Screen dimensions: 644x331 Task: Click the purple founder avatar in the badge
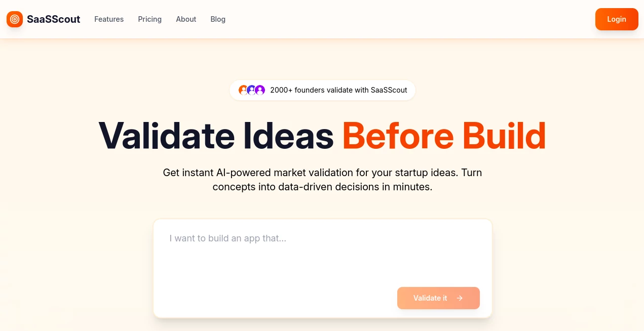coord(259,90)
